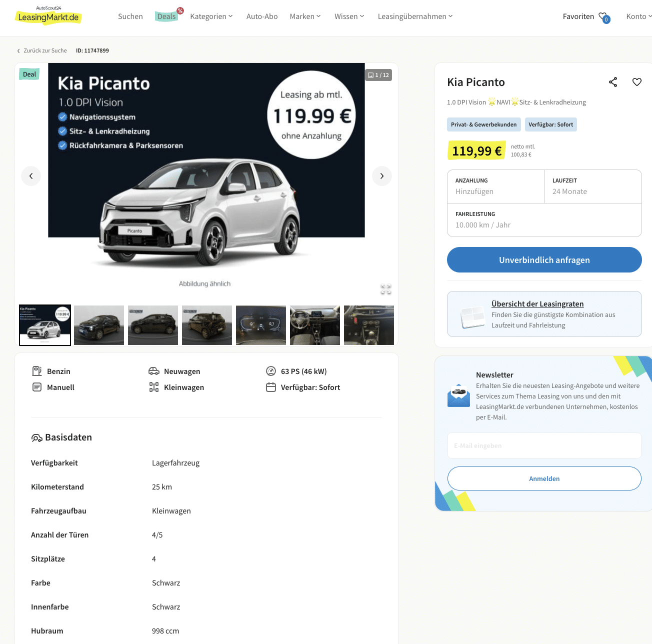652x644 pixels.
Task: Open Anzahlung Hinzufügen selector
Action: pyautogui.click(x=495, y=186)
